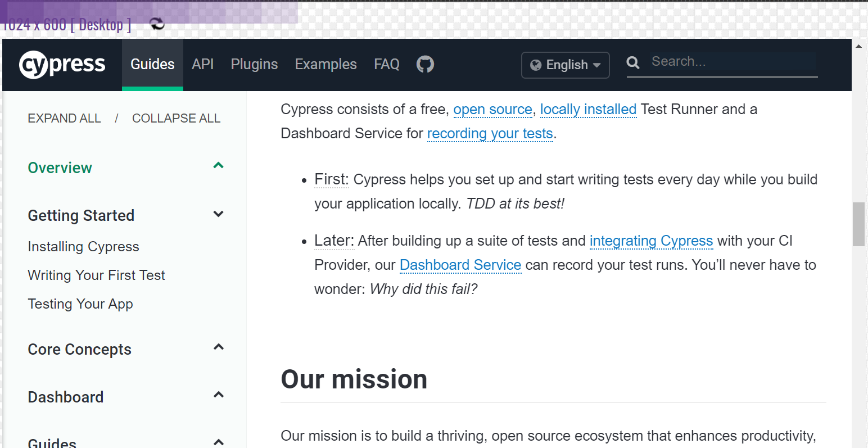Click the "First:" bullet label

click(332, 179)
